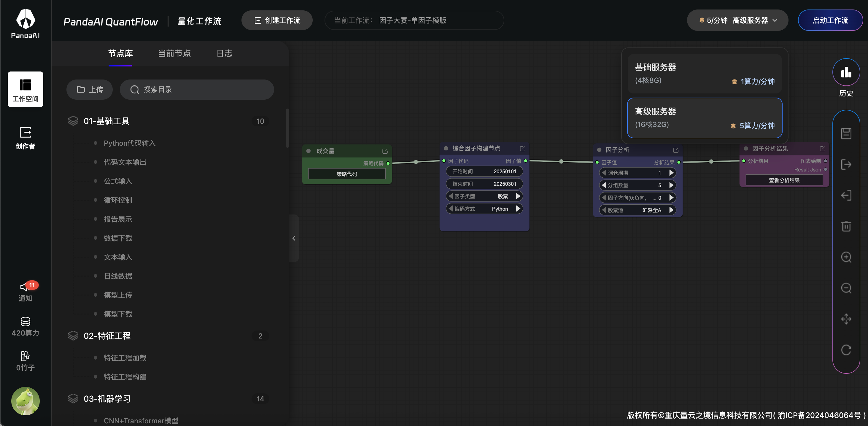Open edit icon on 因子分析结果 node
Viewport: 868px width, 426px height.
point(822,149)
